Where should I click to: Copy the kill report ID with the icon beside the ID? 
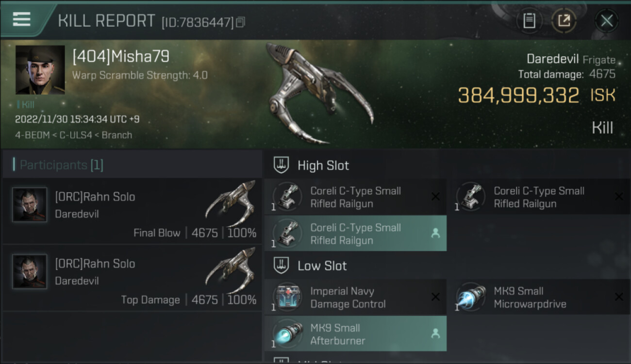241,22
